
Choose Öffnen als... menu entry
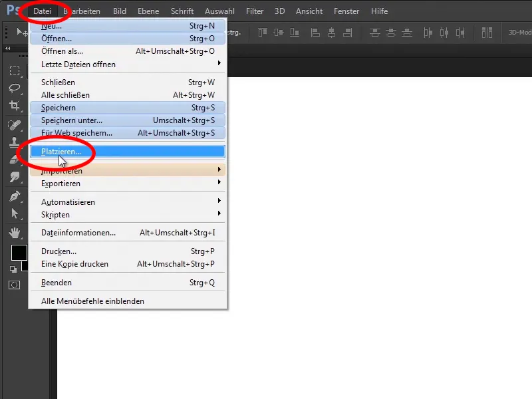click(128, 51)
